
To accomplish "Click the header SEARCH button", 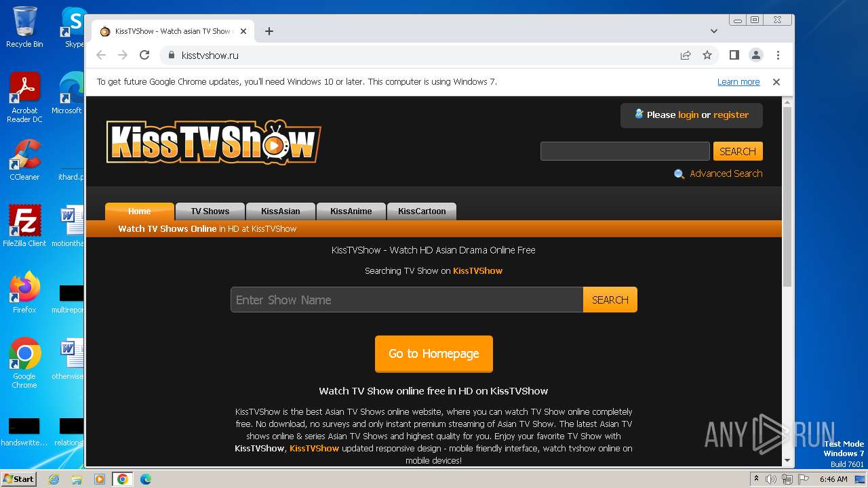I will tap(738, 151).
